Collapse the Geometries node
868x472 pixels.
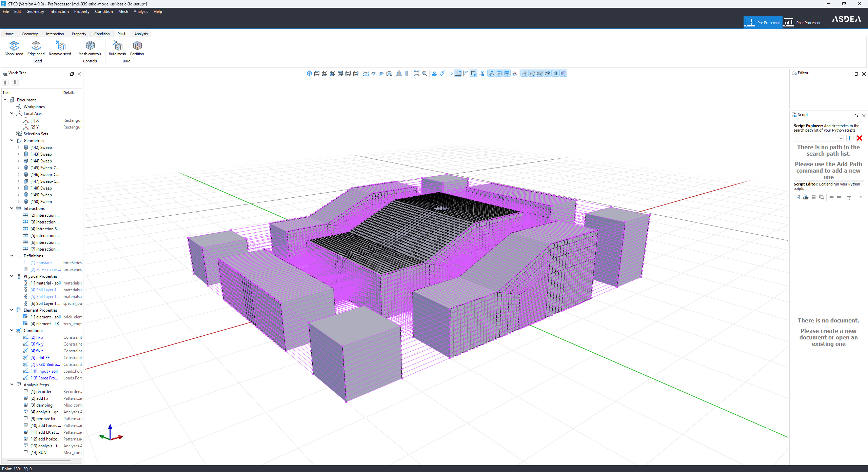click(12, 140)
